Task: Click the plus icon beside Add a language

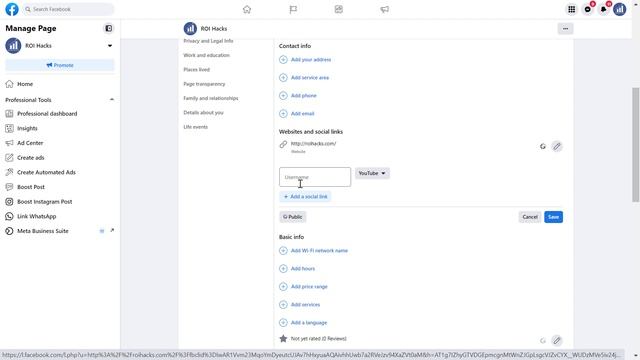Action: (283, 322)
